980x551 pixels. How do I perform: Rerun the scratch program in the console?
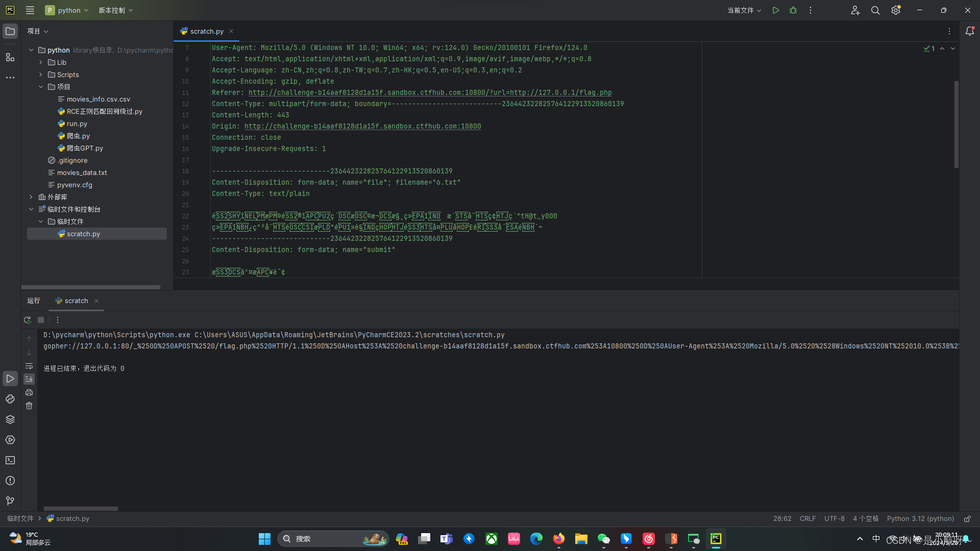(x=27, y=320)
